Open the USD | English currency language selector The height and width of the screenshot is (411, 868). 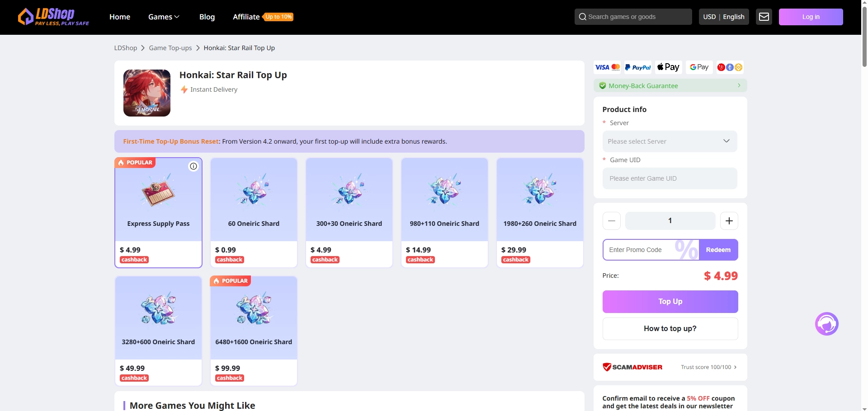click(x=724, y=17)
